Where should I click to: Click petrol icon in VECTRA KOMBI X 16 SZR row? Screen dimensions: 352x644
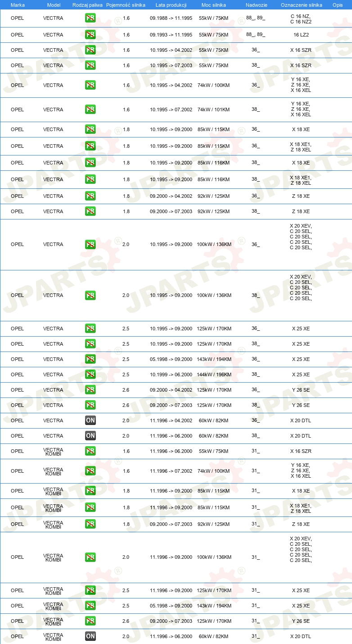90,451
